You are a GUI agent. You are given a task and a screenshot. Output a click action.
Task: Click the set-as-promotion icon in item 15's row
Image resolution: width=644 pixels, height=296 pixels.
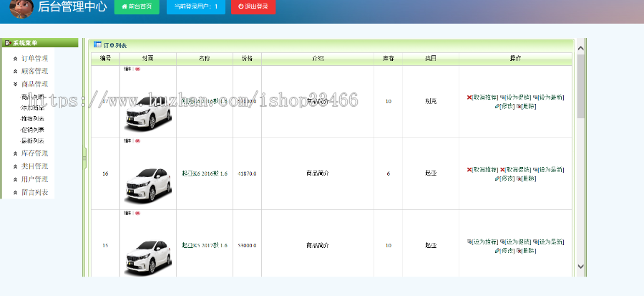(502, 242)
